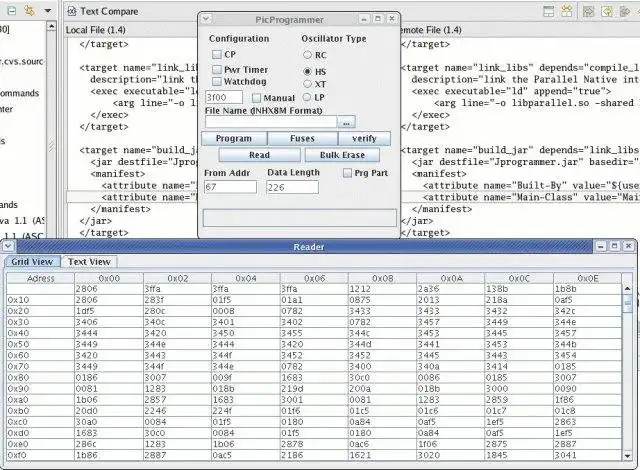Click Reader table scrollbar down arrow
The width and height of the screenshot is (640, 470).
[627, 456]
